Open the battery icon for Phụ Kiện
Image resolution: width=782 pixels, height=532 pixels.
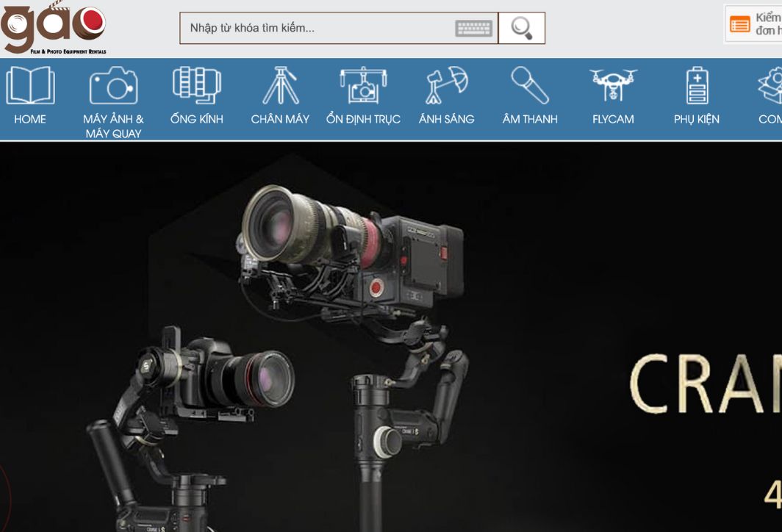[x=696, y=85]
